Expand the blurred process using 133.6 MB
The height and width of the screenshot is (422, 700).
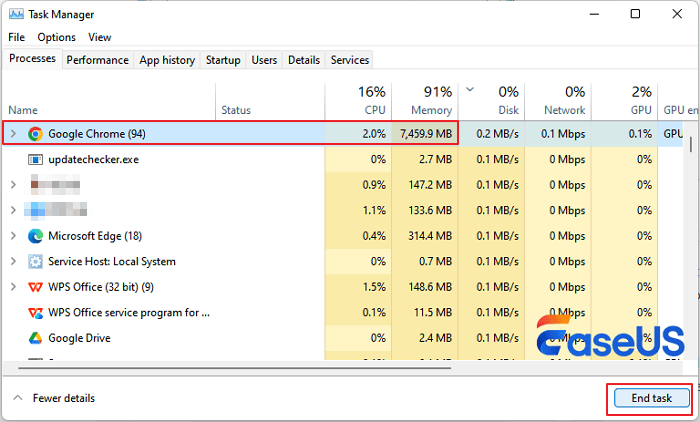[13, 210]
